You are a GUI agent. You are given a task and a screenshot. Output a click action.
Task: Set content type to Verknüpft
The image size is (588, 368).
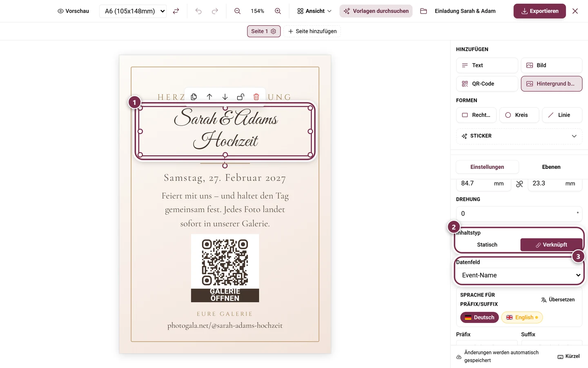(x=551, y=245)
